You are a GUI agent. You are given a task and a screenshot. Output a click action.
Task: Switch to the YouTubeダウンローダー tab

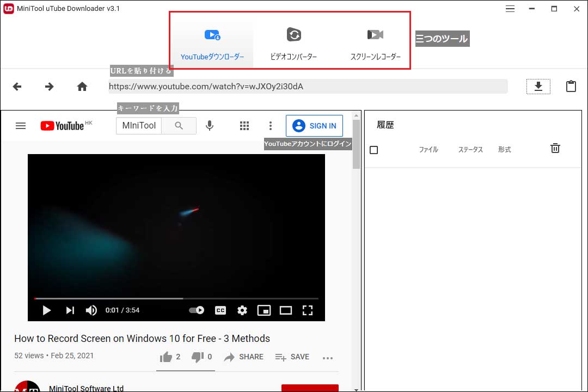212,45
